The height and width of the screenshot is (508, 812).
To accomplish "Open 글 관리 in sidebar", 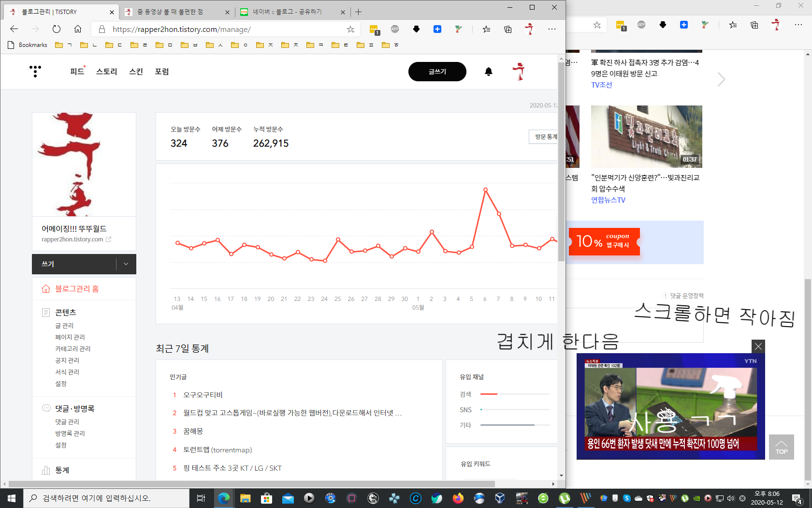I will pos(64,326).
